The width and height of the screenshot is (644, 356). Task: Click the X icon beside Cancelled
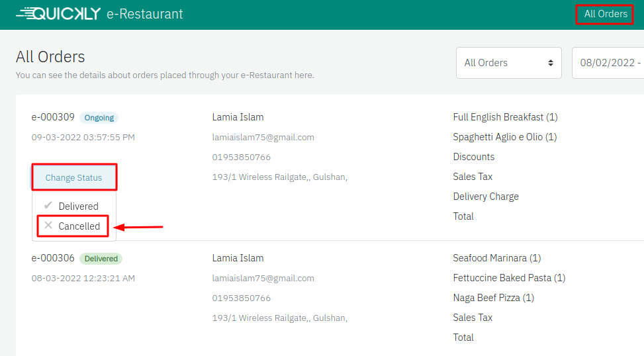(48, 226)
